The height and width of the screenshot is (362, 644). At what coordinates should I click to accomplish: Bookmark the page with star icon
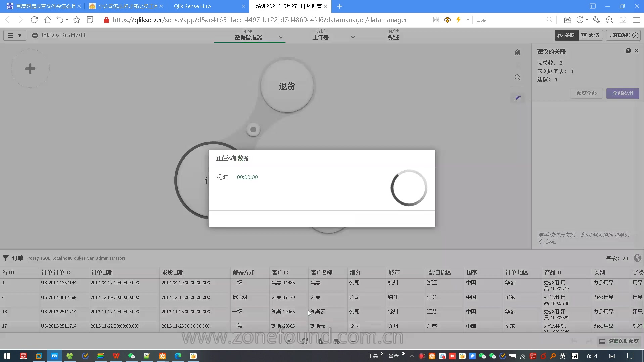coord(77,20)
